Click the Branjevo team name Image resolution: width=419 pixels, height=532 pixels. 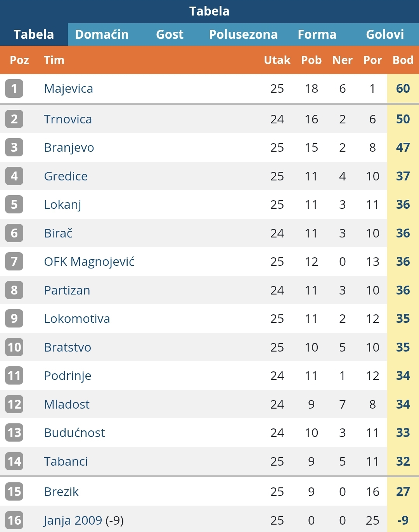69,147
